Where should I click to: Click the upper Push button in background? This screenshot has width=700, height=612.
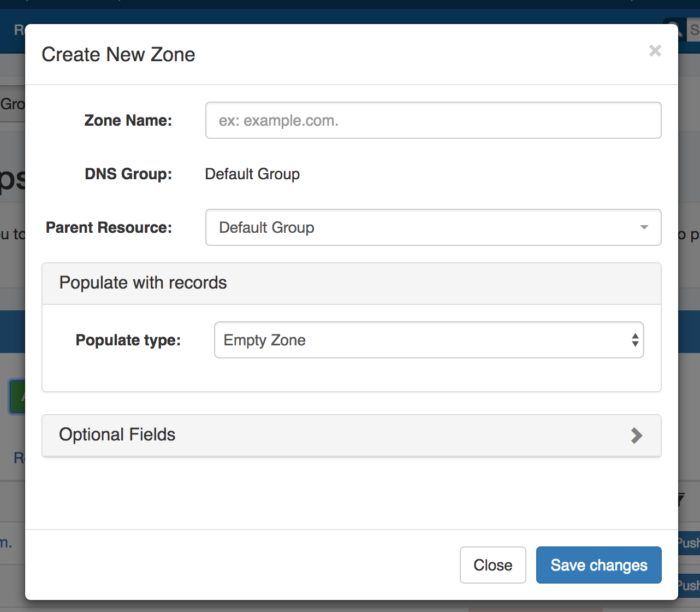[689, 543]
